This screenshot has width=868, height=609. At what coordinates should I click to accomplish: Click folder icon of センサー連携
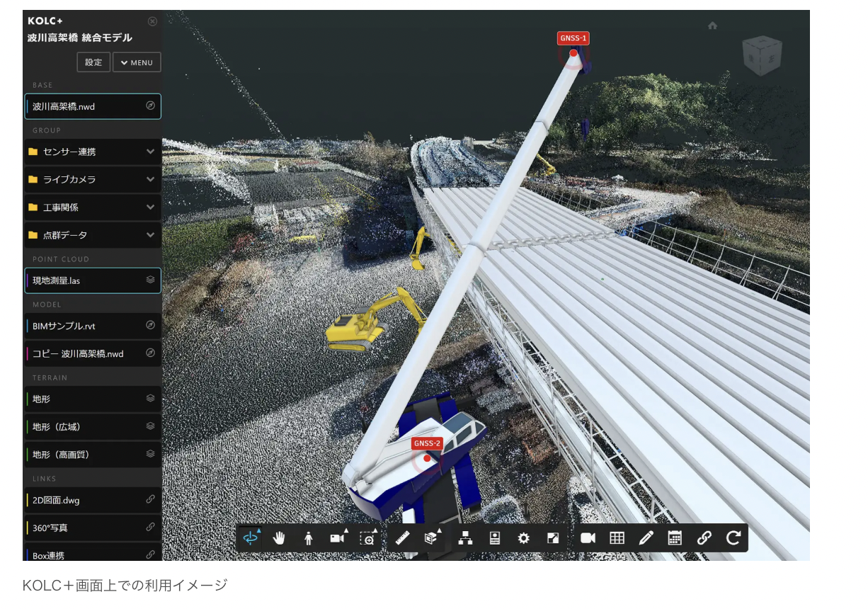(x=33, y=152)
